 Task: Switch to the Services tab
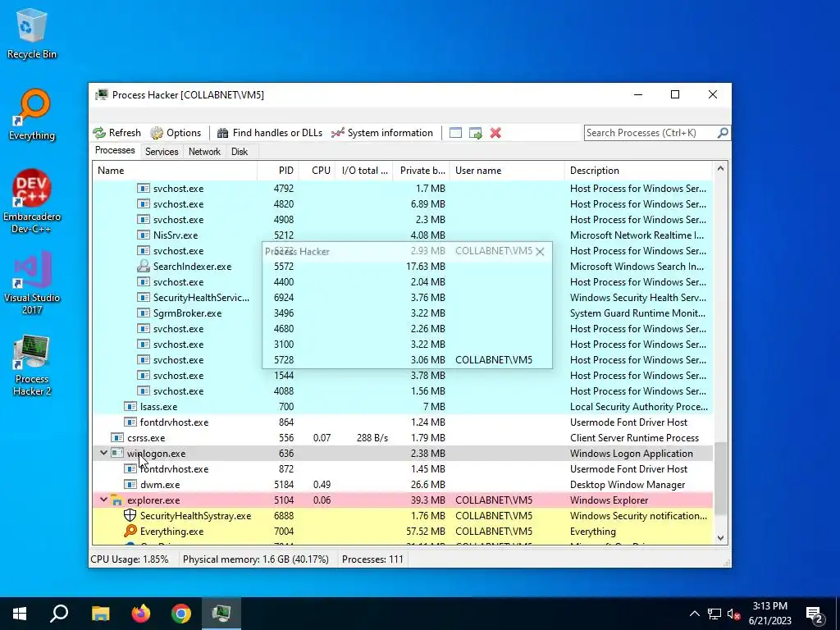tap(162, 152)
